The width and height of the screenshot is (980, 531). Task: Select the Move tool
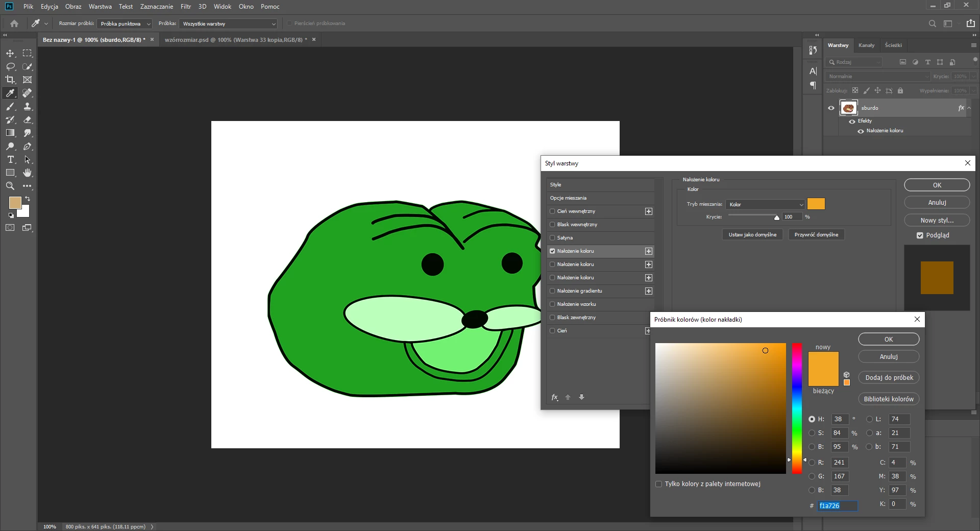coord(10,53)
